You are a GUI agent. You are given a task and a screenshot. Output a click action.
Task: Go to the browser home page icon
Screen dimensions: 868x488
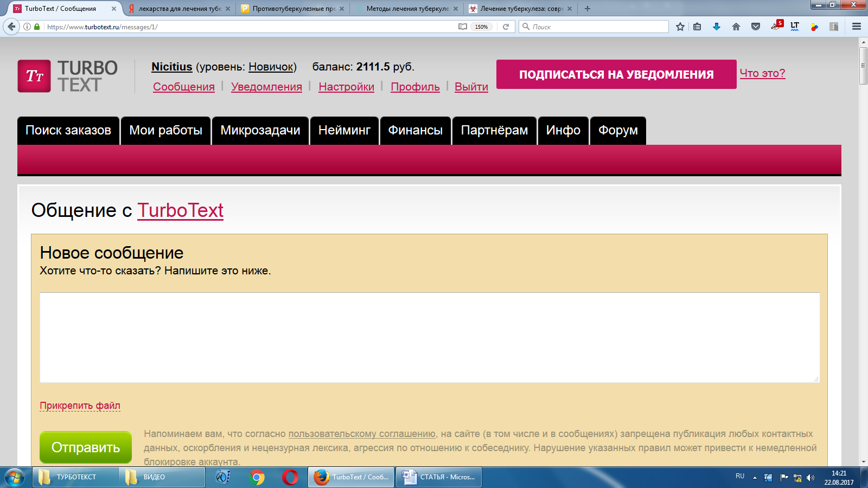pos(736,27)
